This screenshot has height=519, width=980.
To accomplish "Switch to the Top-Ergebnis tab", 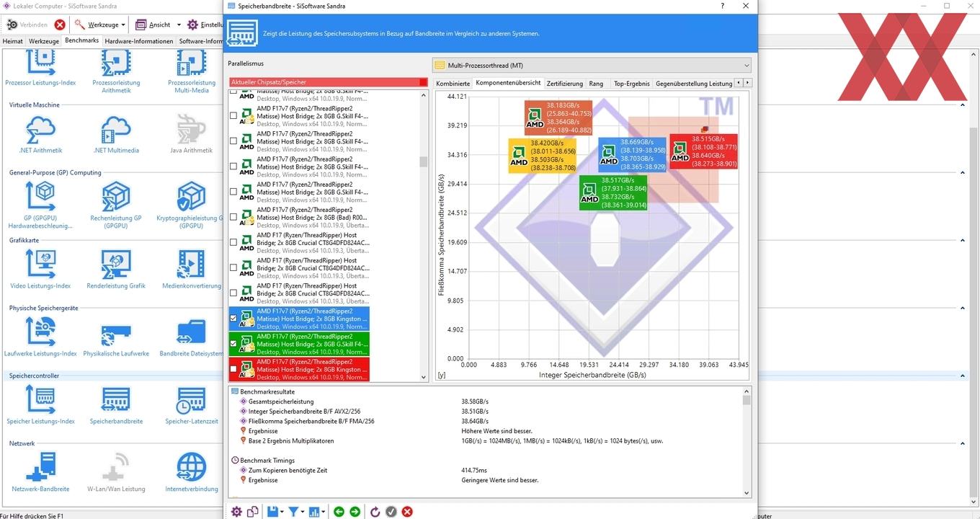I will click(x=631, y=84).
